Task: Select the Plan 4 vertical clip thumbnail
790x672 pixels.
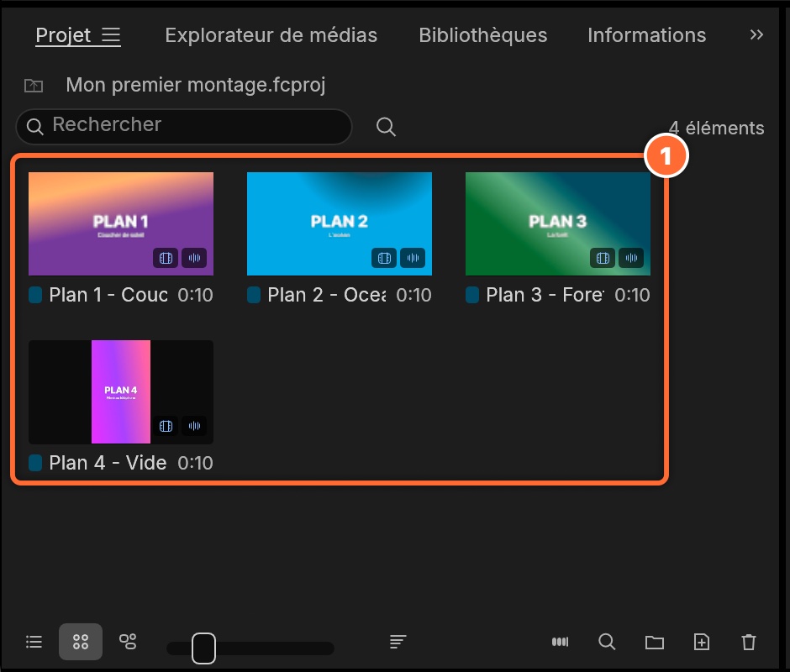Action: [x=121, y=392]
